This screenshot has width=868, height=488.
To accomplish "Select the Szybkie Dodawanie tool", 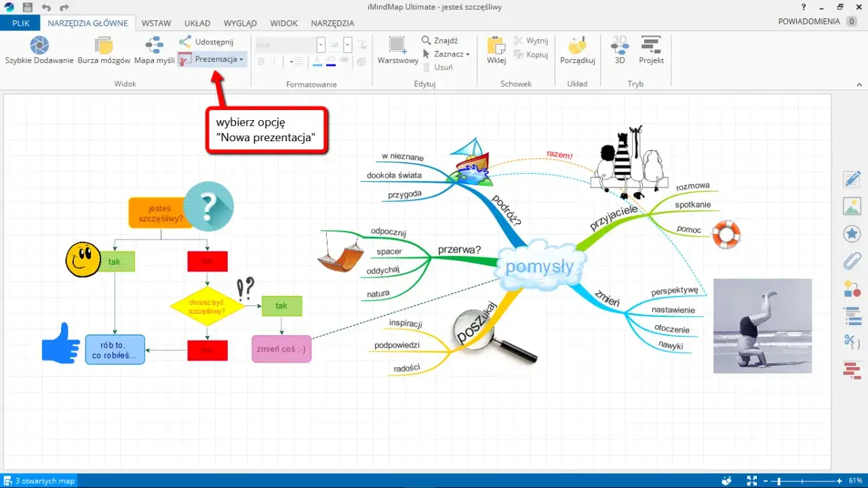I will (39, 49).
